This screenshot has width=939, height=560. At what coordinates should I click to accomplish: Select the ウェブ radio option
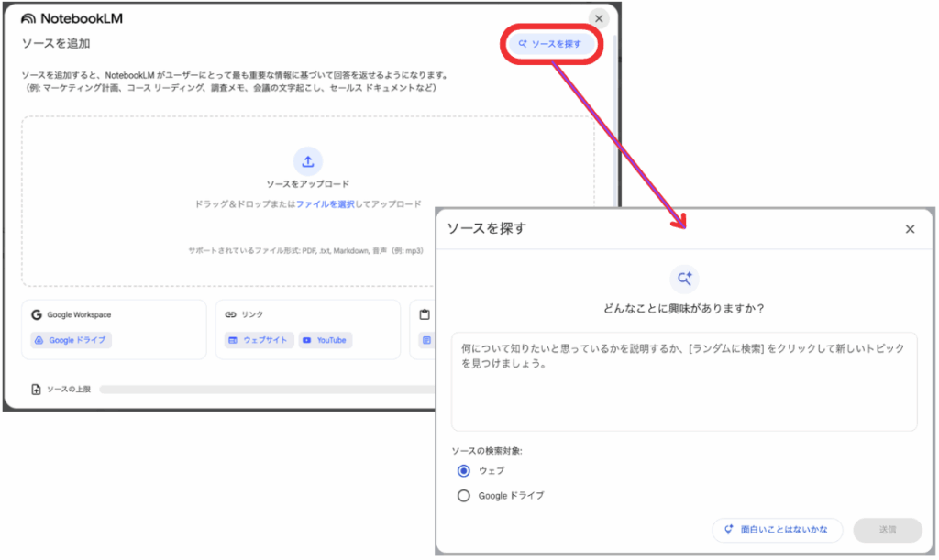[x=464, y=470]
